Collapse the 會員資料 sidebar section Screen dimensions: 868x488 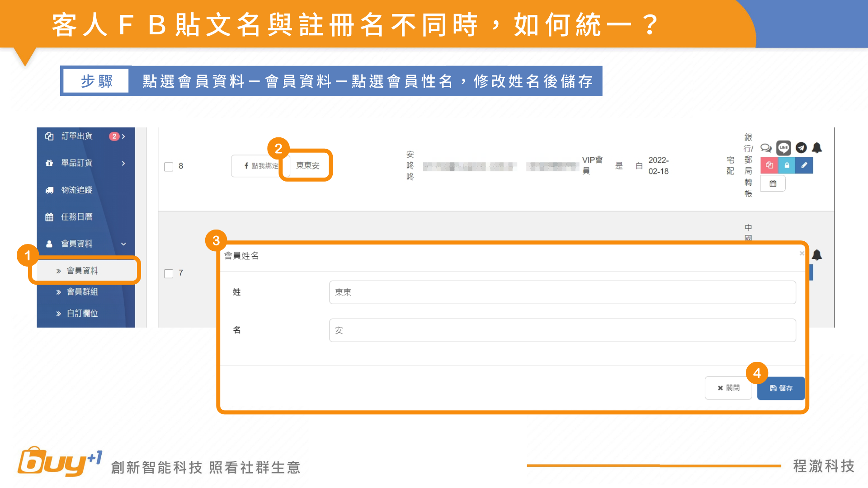(x=123, y=244)
